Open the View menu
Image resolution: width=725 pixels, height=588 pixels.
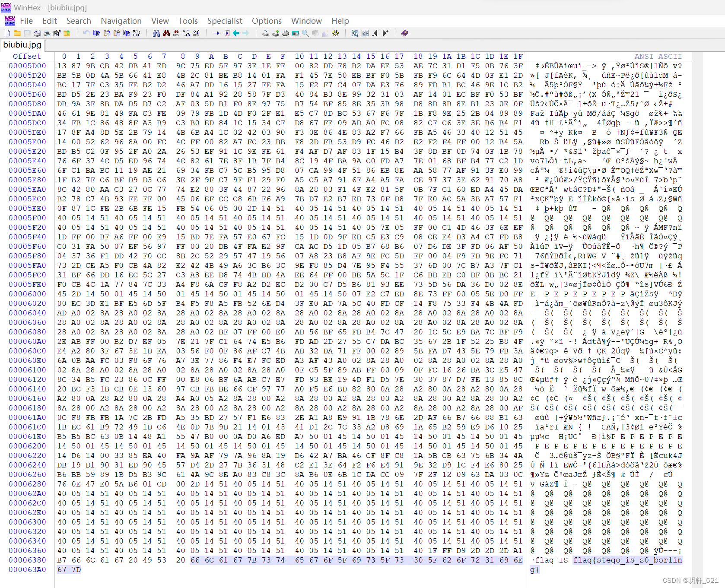click(160, 21)
